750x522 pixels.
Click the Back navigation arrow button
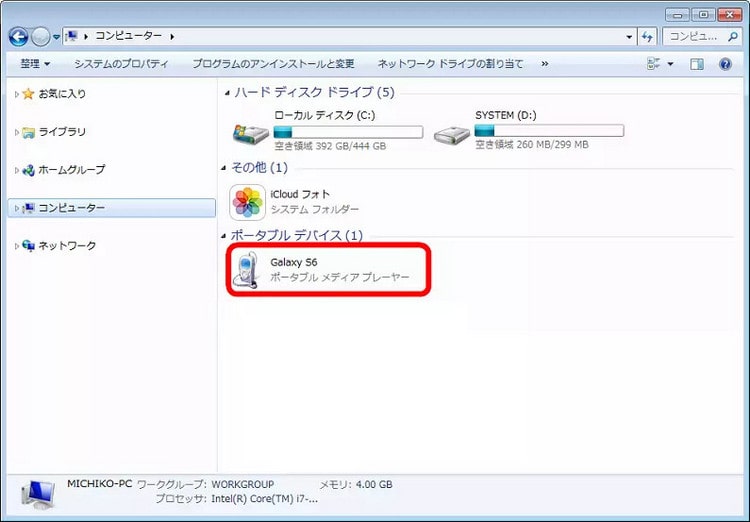click(x=18, y=37)
